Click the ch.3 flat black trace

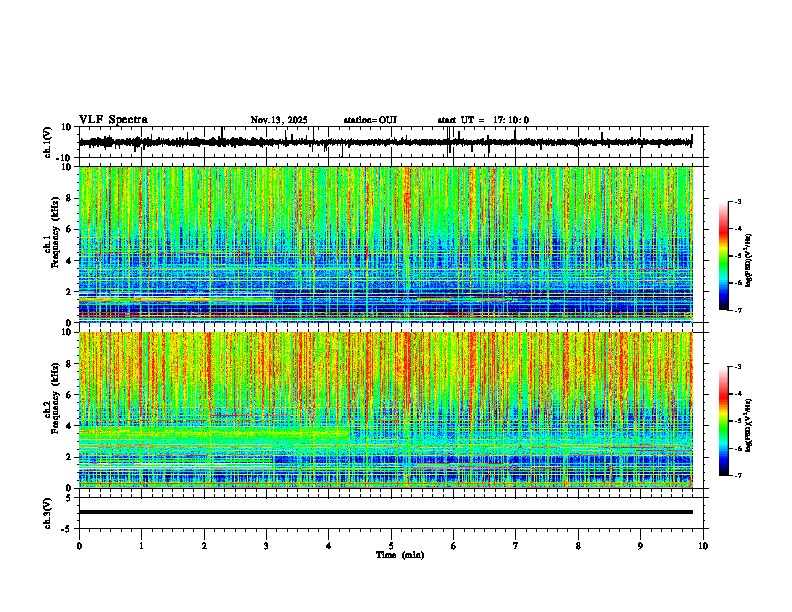click(385, 512)
